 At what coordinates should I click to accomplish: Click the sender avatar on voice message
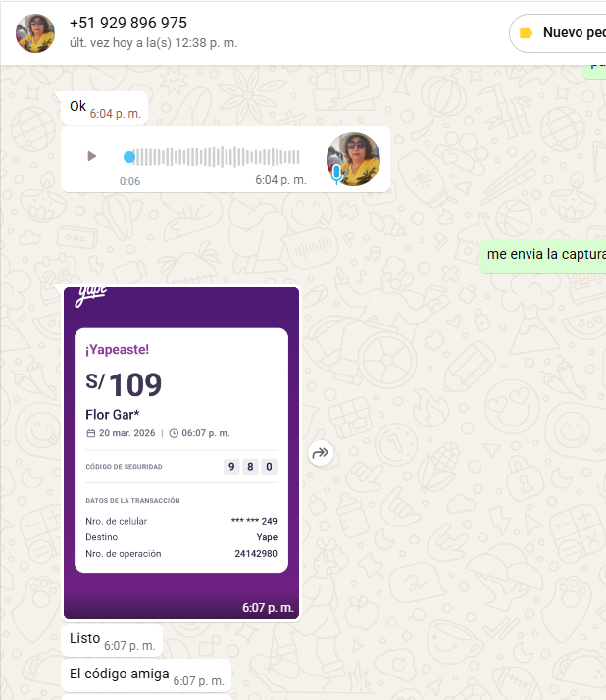coord(354,159)
